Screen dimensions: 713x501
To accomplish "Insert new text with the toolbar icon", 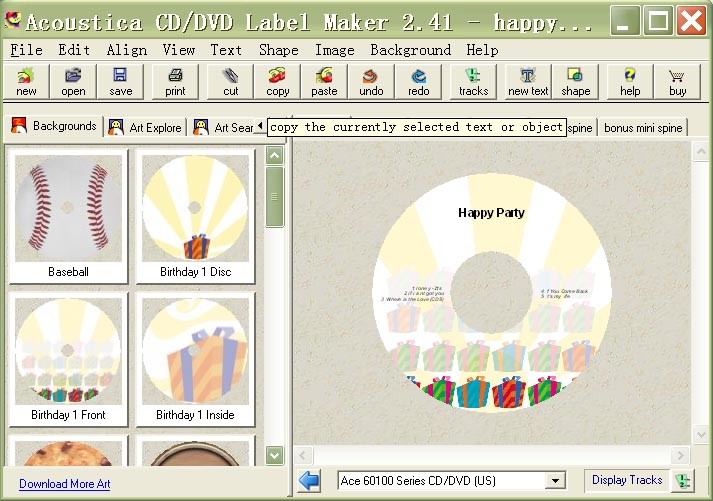I will 528,81.
